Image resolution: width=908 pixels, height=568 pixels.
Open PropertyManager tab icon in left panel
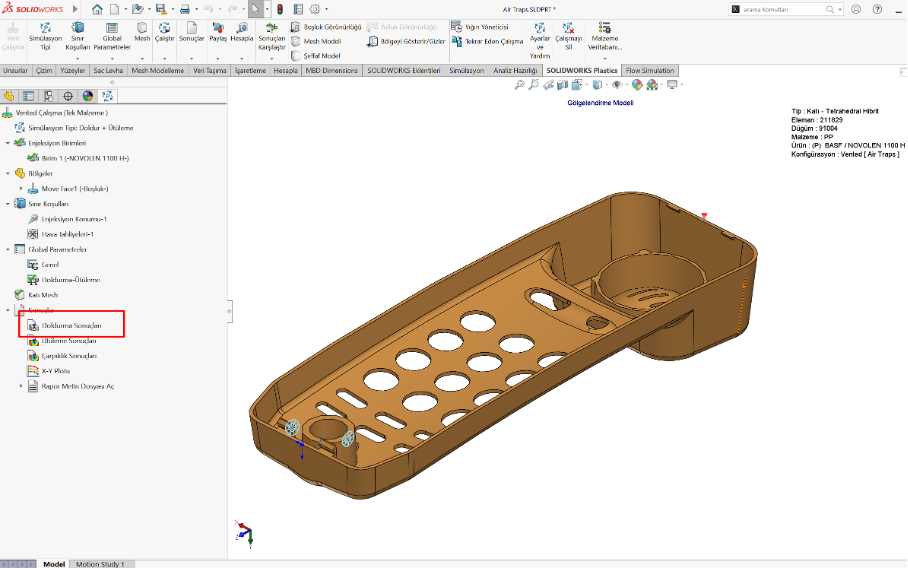click(28, 96)
